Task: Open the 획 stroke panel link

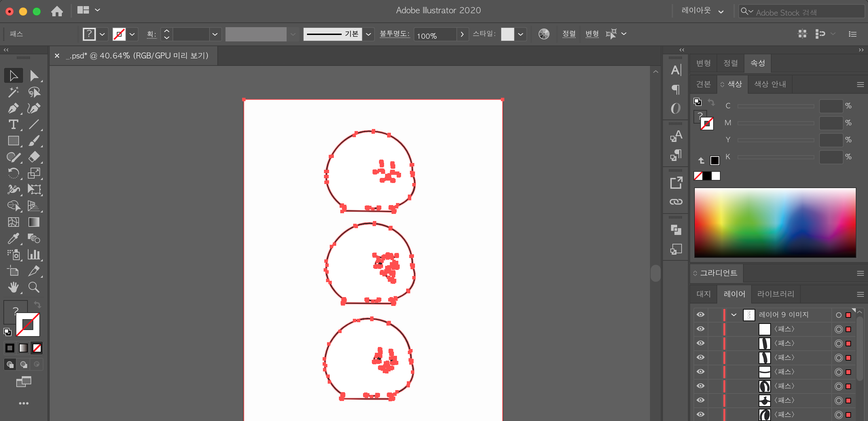Action: click(x=151, y=34)
